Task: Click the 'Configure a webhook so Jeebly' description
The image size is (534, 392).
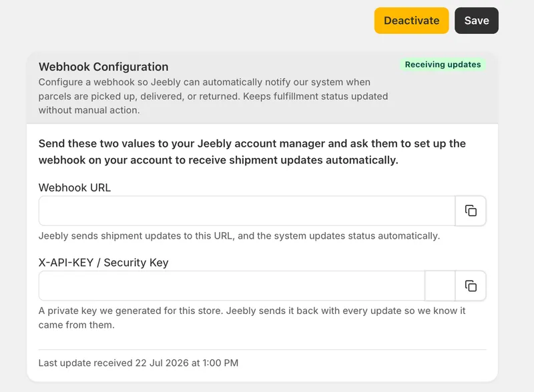Action: pyautogui.click(x=213, y=96)
